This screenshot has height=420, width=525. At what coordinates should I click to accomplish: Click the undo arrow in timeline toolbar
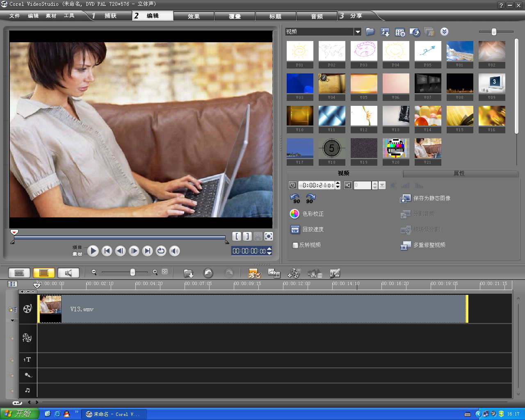[208, 273]
